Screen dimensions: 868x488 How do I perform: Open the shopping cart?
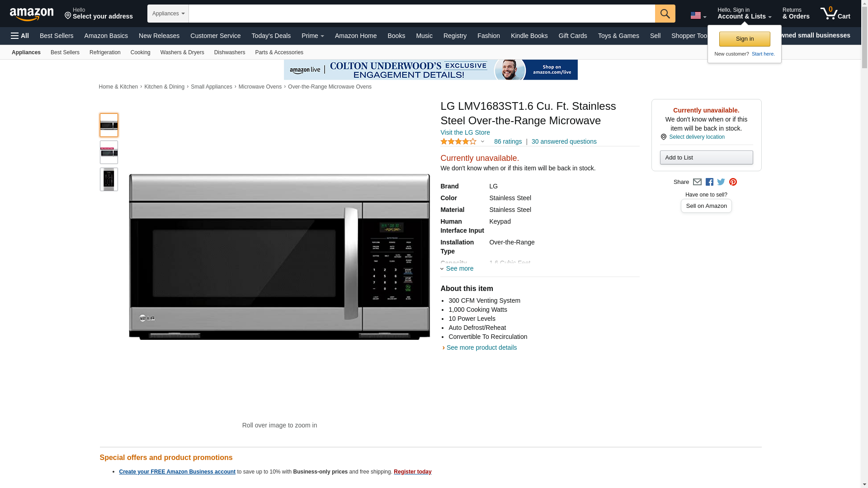pos(835,14)
